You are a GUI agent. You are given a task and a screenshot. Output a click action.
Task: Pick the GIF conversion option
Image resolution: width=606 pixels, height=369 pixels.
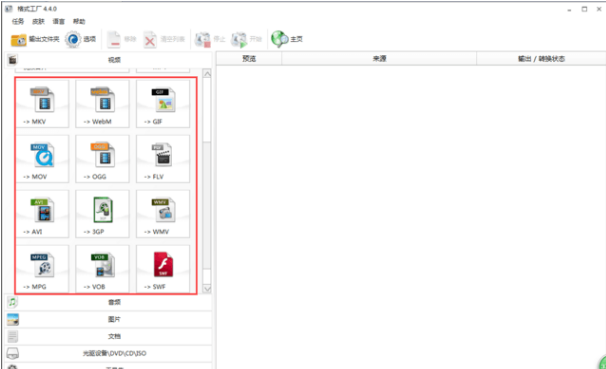click(x=163, y=104)
